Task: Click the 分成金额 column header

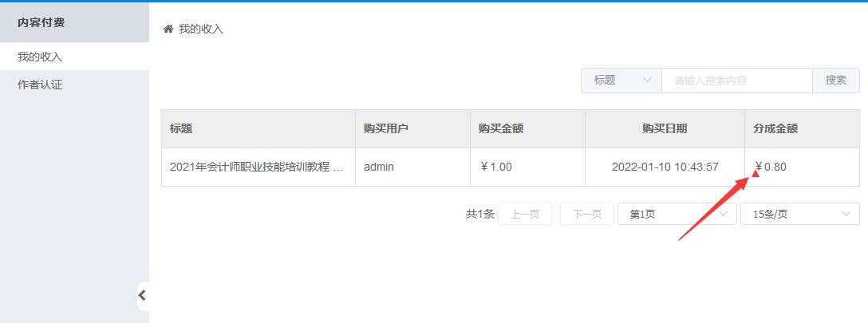Action: 775,128
